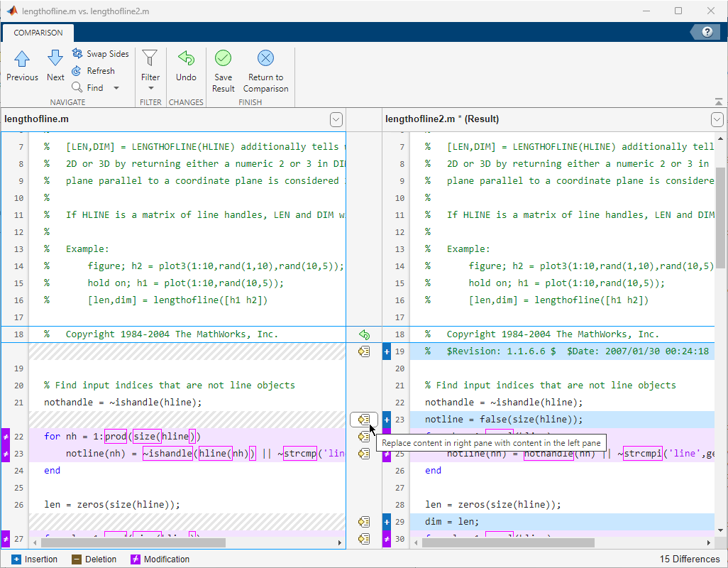Merge left content over 'dim = len' line
The width and height of the screenshot is (728, 568).
364,522
